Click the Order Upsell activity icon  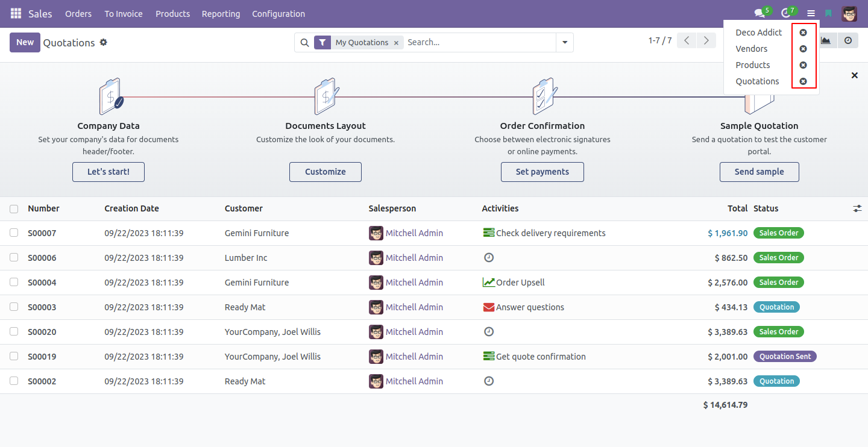pyautogui.click(x=489, y=282)
